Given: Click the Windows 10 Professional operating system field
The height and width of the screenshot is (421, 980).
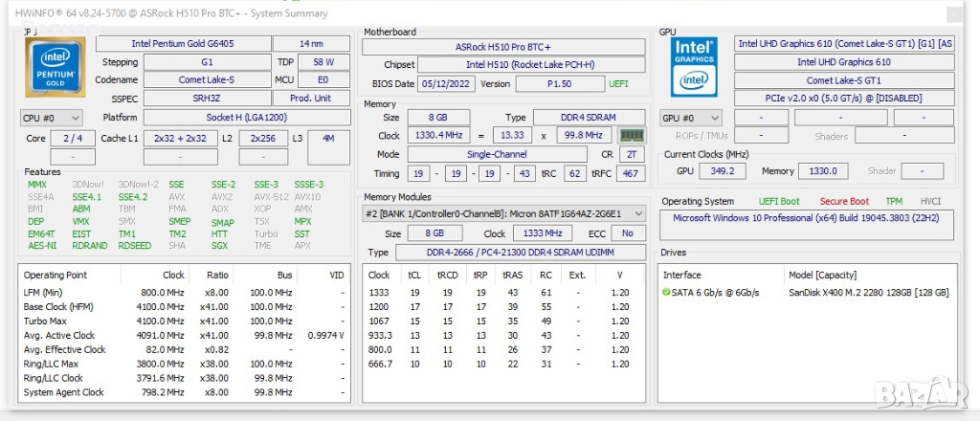Looking at the screenshot, I should 807,219.
